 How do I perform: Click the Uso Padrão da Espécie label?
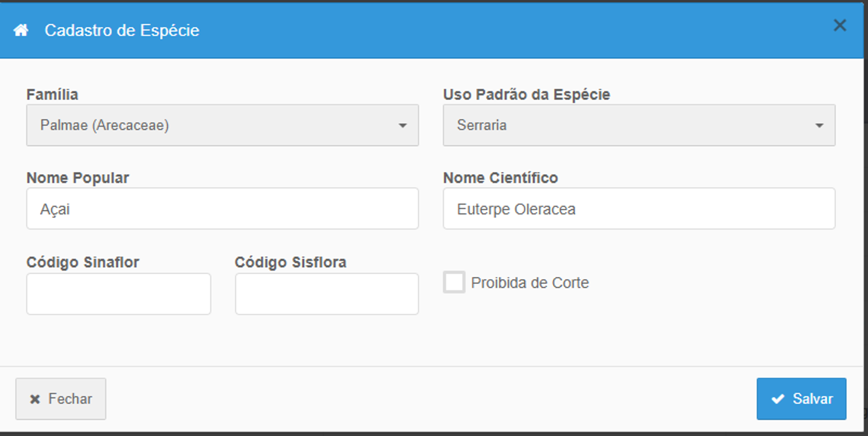click(x=526, y=95)
